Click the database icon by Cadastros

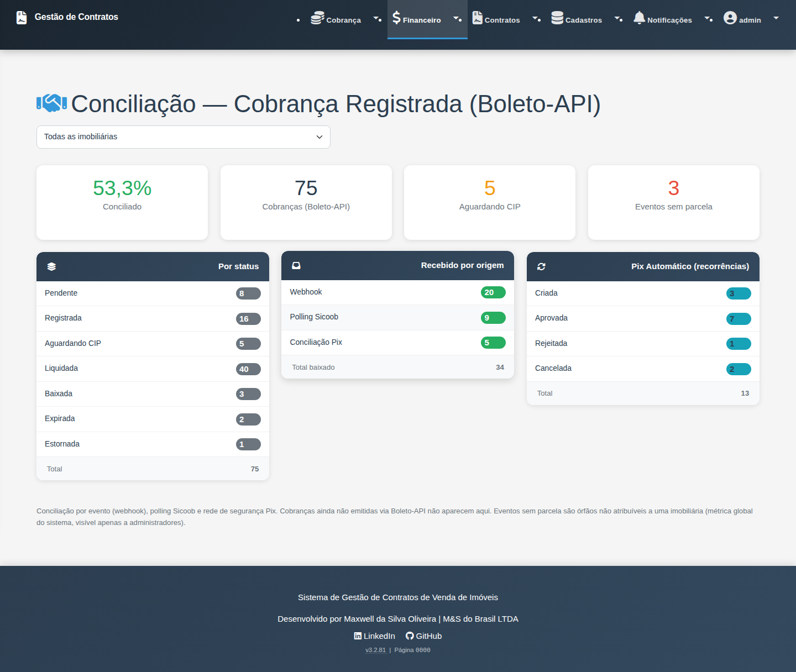tap(557, 18)
